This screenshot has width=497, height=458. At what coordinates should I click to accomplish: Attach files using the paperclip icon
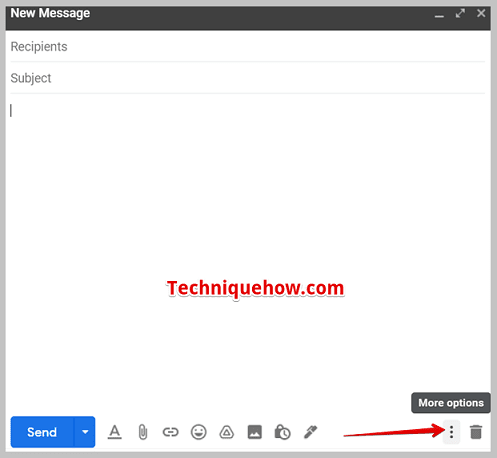click(x=143, y=432)
